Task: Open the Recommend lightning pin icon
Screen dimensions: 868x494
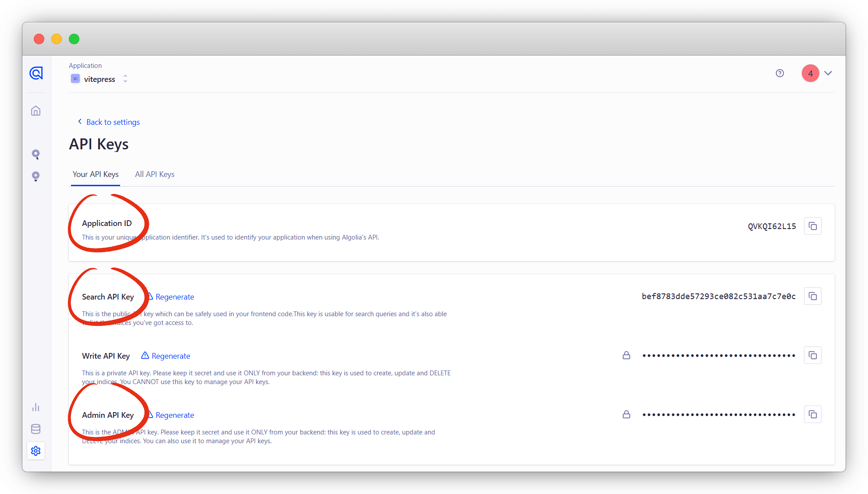Action: pyautogui.click(x=36, y=176)
